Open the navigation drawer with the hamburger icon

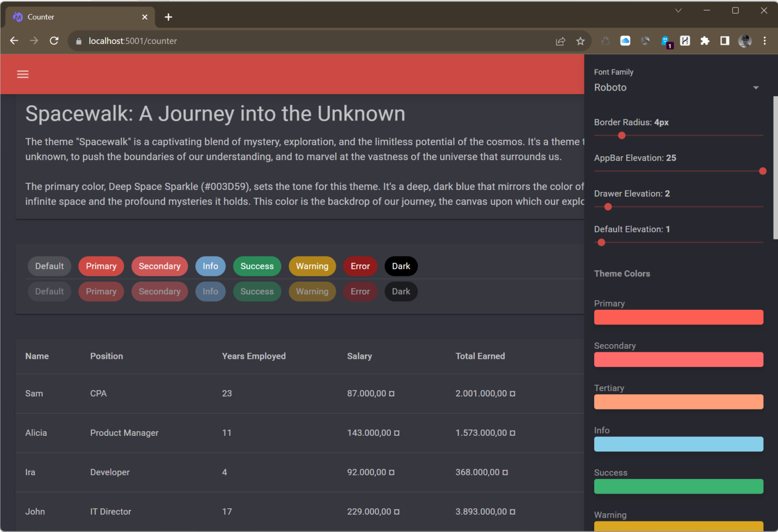coord(22,74)
